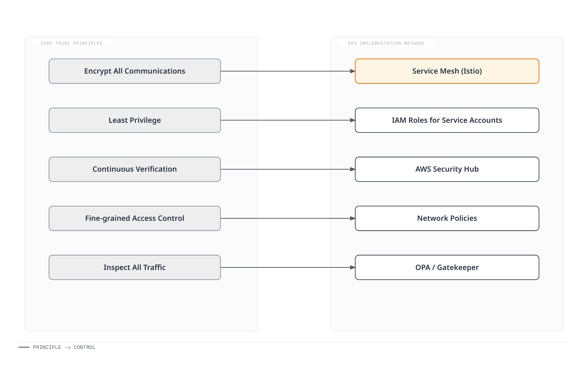
Task: Select the Continuous Verification node
Action: click(x=135, y=169)
